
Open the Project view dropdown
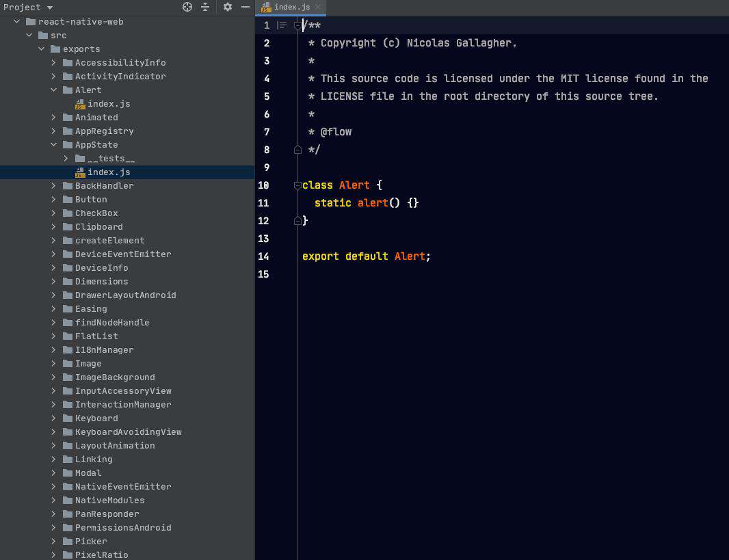pyautogui.click(x=28, y=7)
